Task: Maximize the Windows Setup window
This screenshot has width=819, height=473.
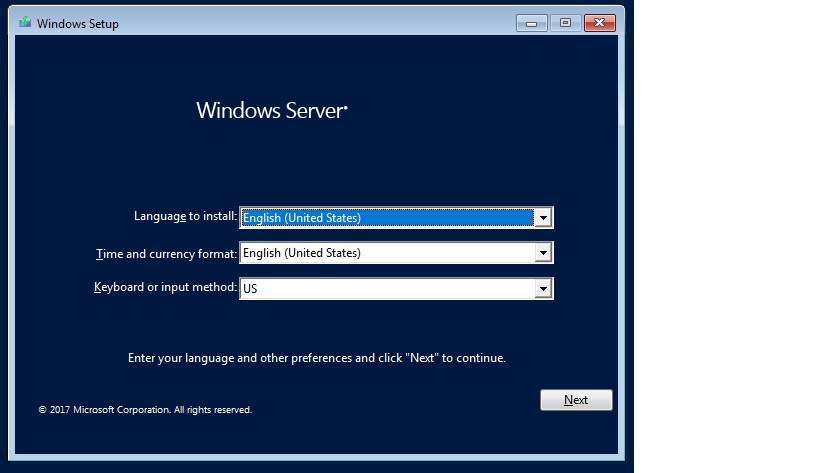Action: coord(565,23)
